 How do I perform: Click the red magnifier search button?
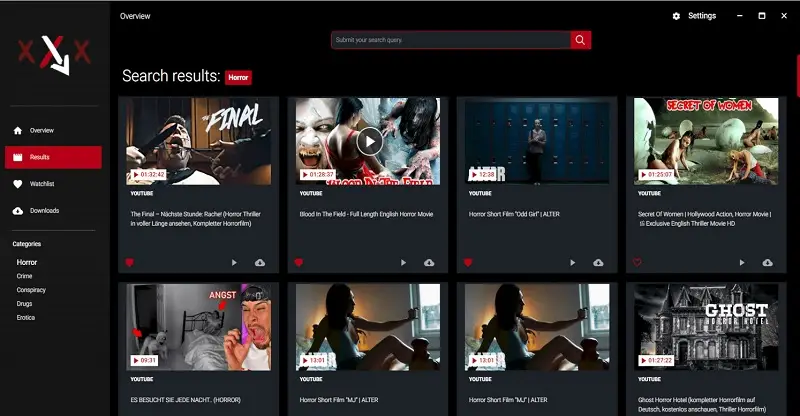click(581, 40)
